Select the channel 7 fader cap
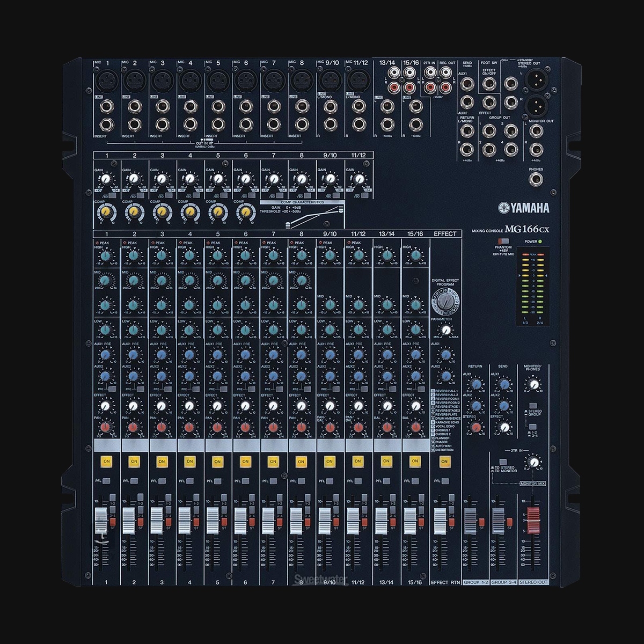The image size is (644, 644). click(x=268, y=521)
